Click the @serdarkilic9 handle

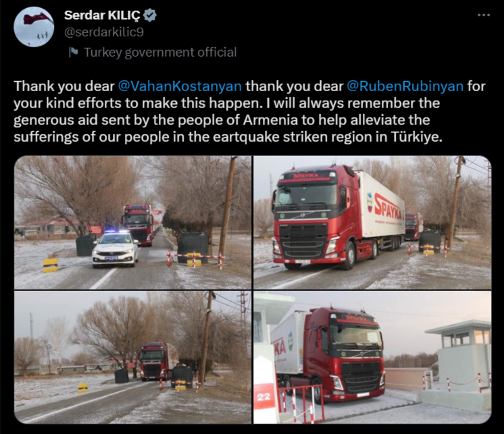click(x=104, y=32)
